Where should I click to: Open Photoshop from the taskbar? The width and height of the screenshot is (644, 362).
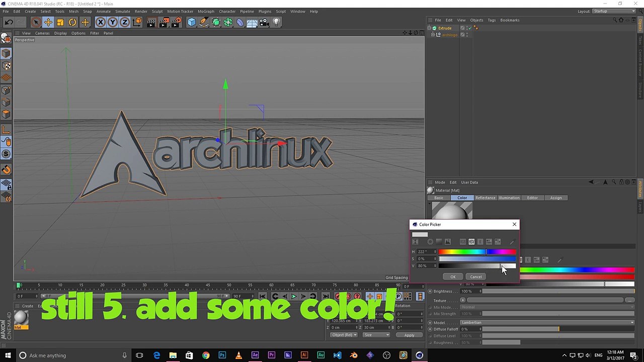tap(222, 355)
